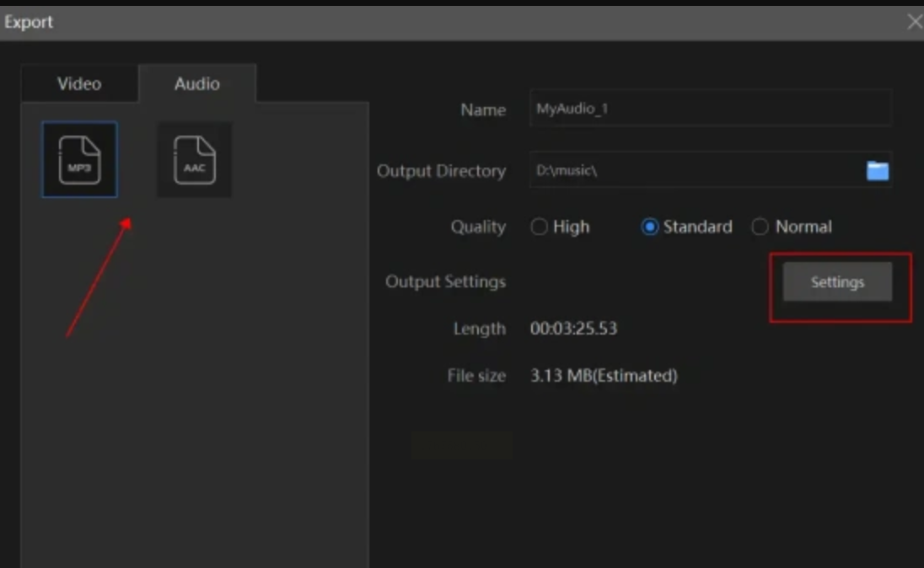Select the Standard quality radio button
The image size is (924, 568).
[650, 227]
